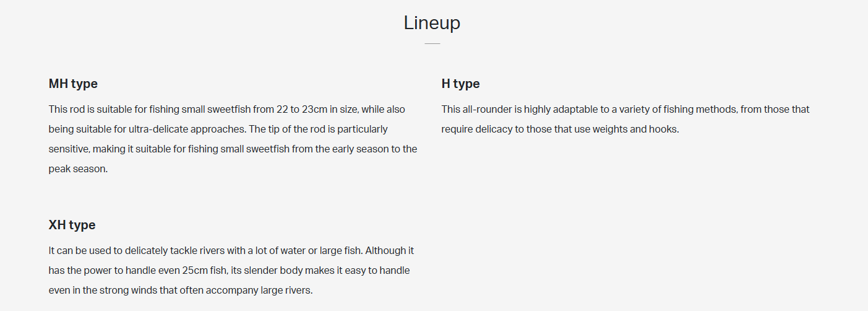The height and width of the screenshot is (311, 868).
Task: Click the phrase "weights and hooks."
Action: pyautogui.click(x=636, y=129)
